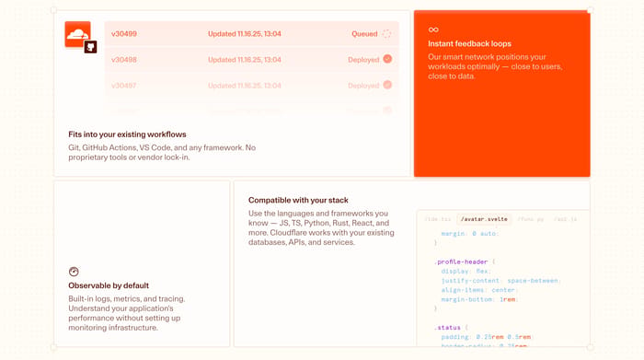Click the align-items: center code line

click(x=479, y=290)
